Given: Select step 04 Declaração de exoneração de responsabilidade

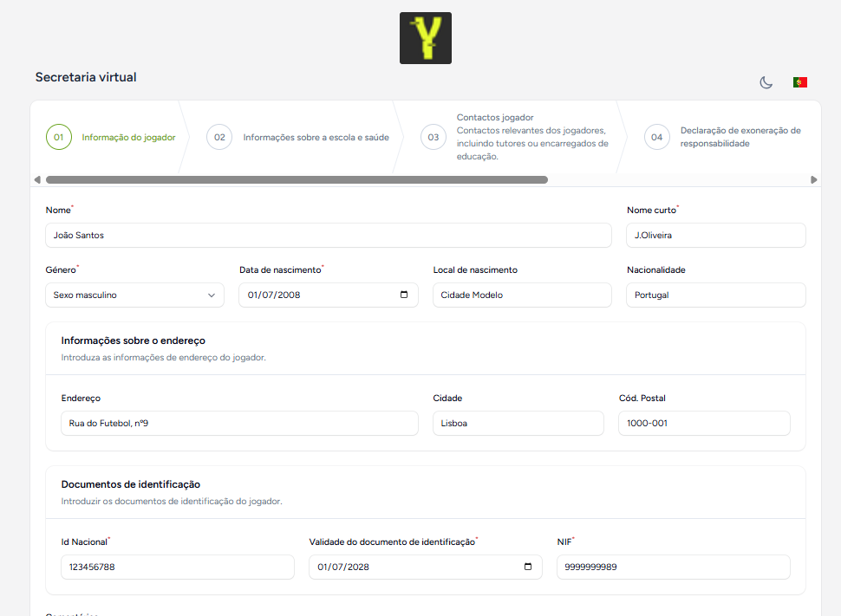Looking at the screenshot, I should click(723, 137).
